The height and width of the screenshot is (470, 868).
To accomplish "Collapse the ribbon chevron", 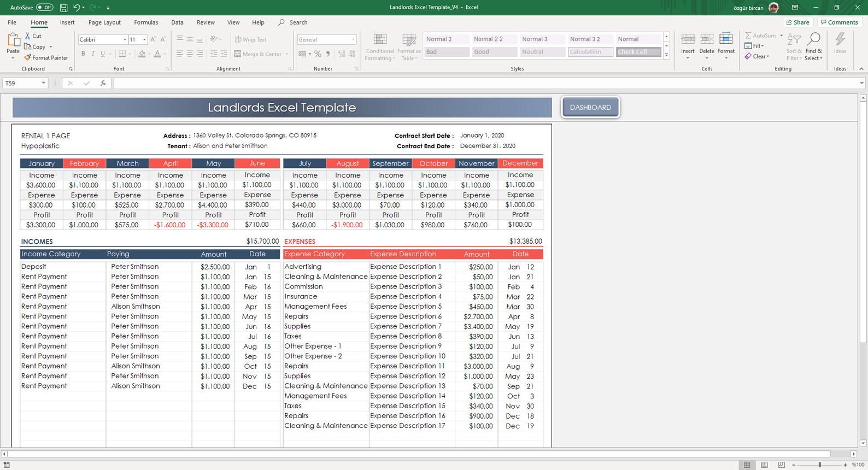I will click(x=861, y=69).
